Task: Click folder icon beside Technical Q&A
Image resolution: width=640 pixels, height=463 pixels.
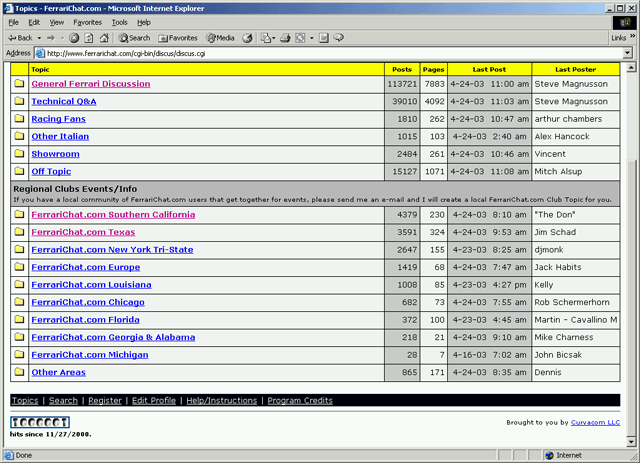Action: tap(19, 101)
